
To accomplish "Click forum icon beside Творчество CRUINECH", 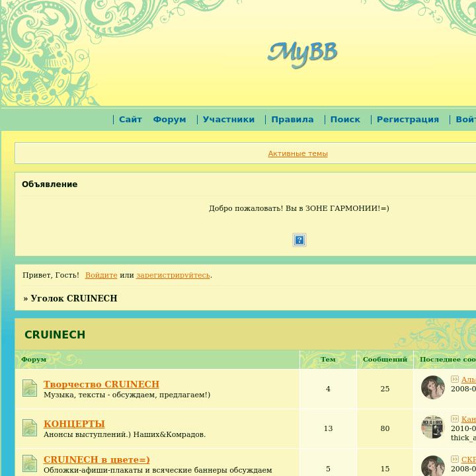I will click(x=30, y=388).
